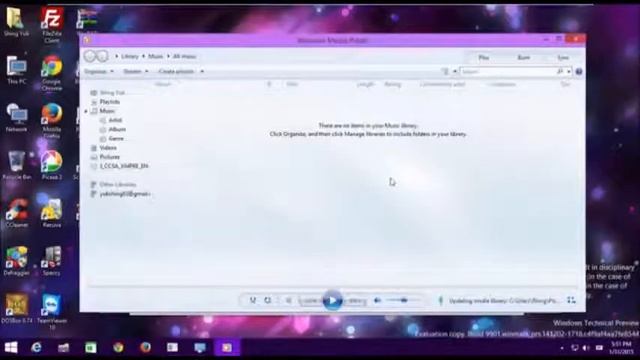Open the This PC desktop icon

[17, 69]
